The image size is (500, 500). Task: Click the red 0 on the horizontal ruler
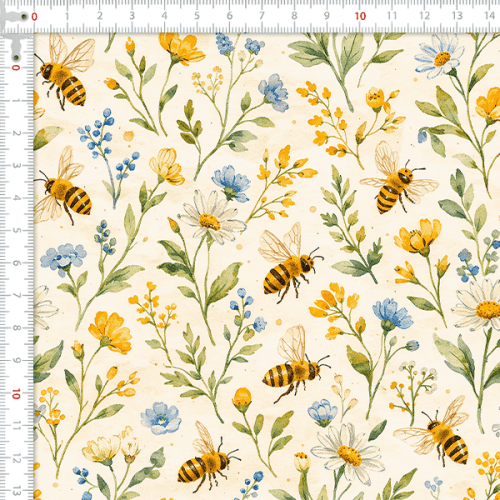click(x=34, y=17)
